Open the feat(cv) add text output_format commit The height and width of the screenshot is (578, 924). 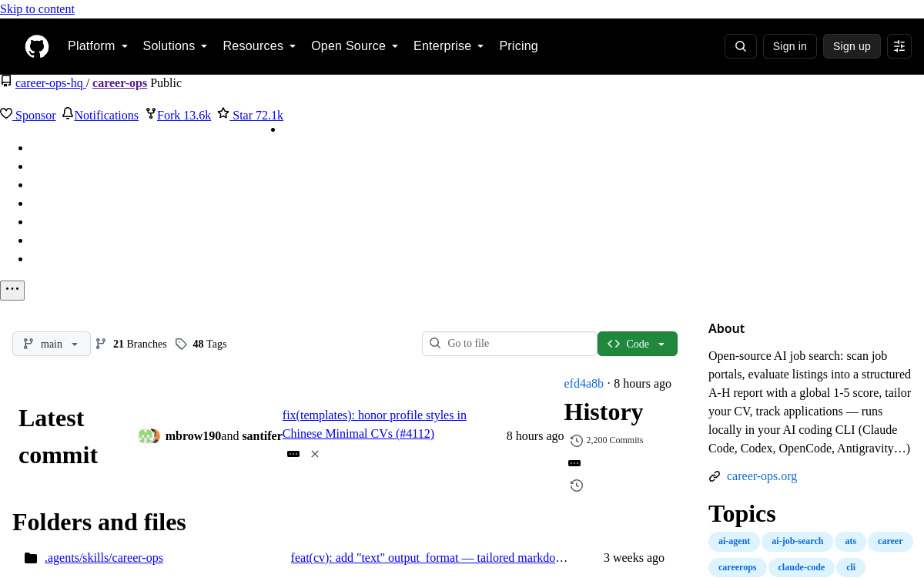point(429,558)
